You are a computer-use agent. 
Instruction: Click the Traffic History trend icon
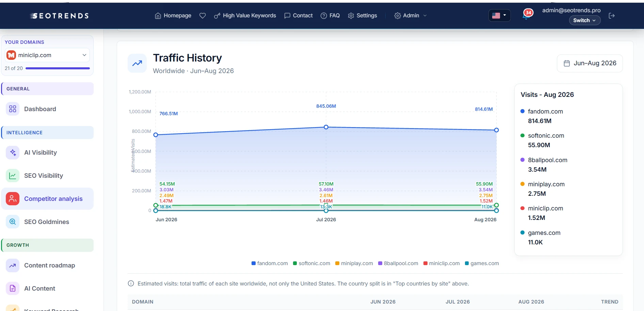tap(137, 63)
